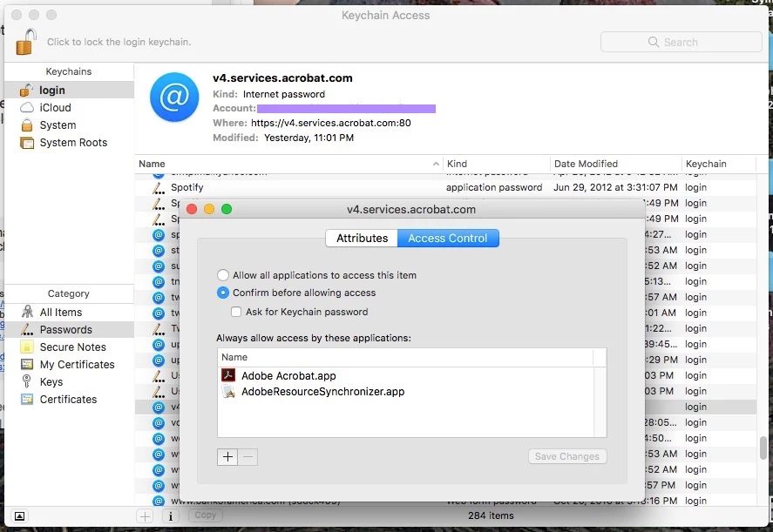The width and height of the screenshot is (773, 532).
Task: Switch to the Access Control tab
Action: pos(448,239)
